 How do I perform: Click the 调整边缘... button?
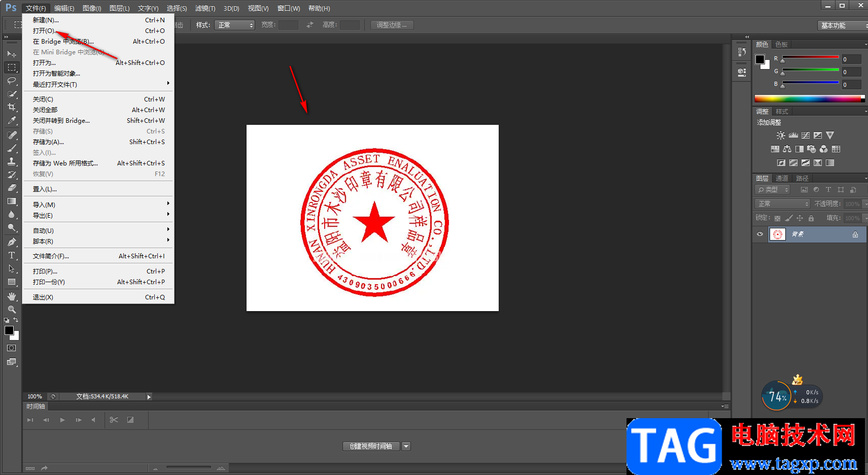click(x=392, y=25)
